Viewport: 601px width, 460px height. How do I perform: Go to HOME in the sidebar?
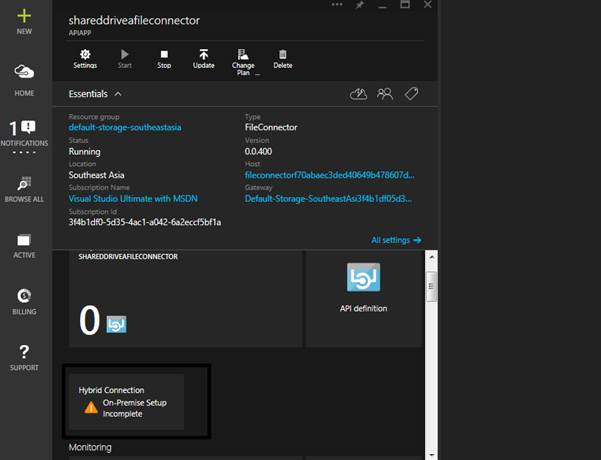point(24,80)
